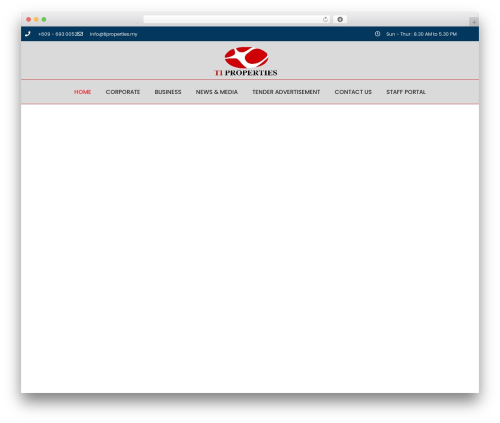
Task: Open the BUSINESS menu
Action: pos(168,92)
